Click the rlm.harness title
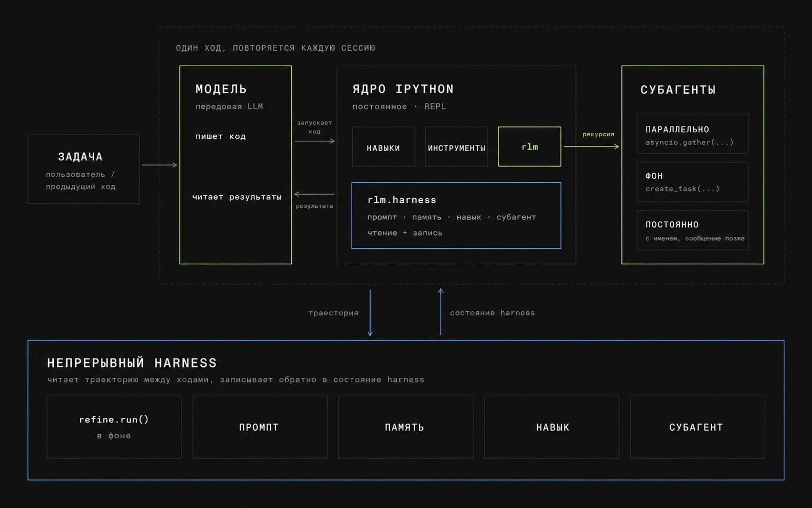This screenshot has width=812, height=508. [x=402, y=200]
